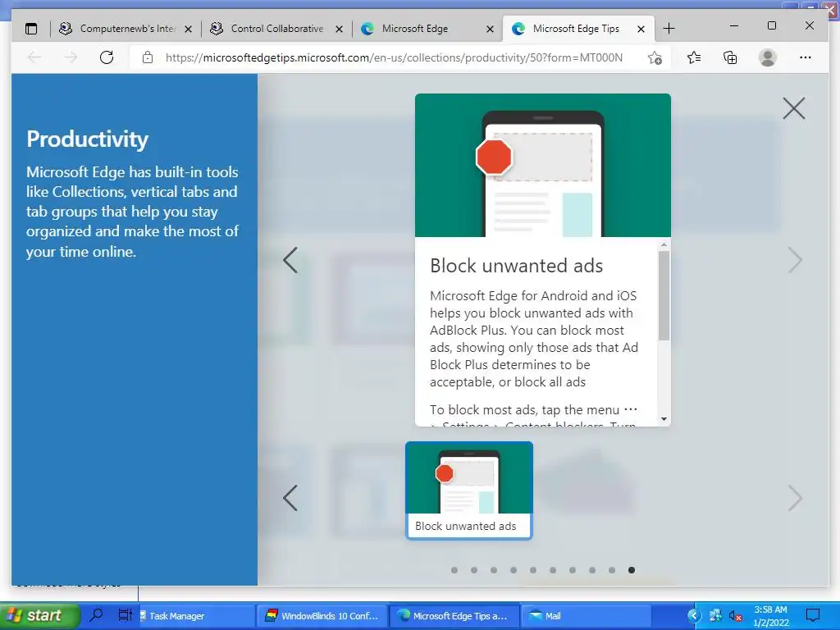Open network status tray icon

click(715, 616)
